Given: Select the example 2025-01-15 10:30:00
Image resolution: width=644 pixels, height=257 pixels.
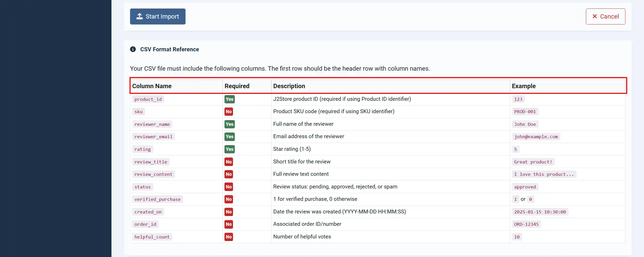Looking at the screenshot, I should 540,212.
